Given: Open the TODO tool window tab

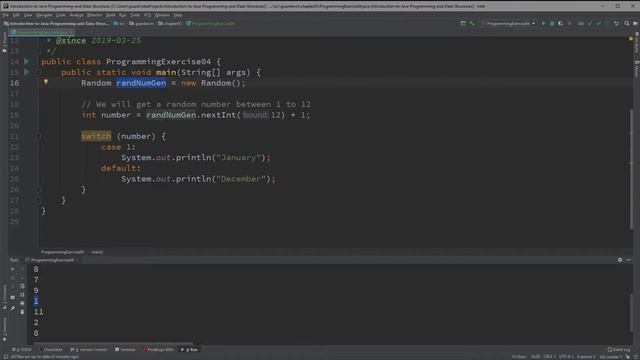Looking at the screenshot, I should 22,349.
